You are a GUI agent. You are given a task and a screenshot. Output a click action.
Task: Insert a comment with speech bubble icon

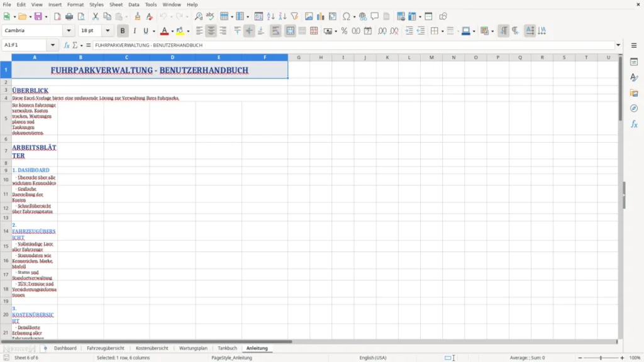pyautogui.click(x=375, y=16)
